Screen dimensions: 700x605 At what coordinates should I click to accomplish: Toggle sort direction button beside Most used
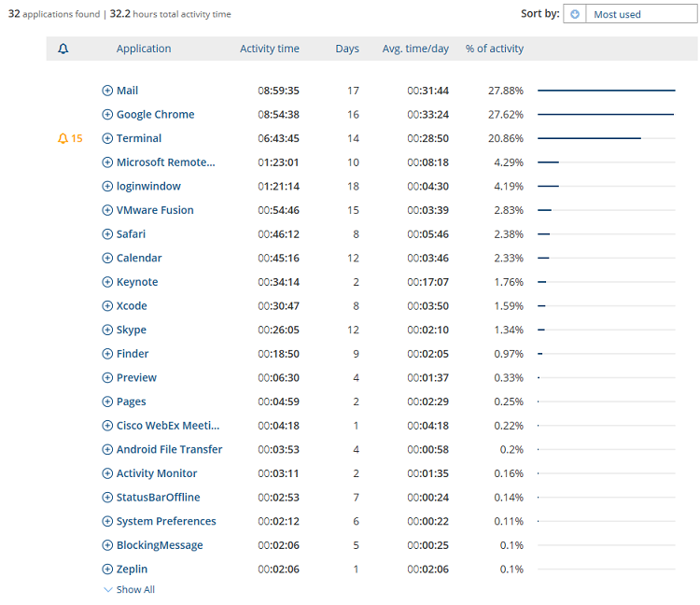click(x=575, y=14)
